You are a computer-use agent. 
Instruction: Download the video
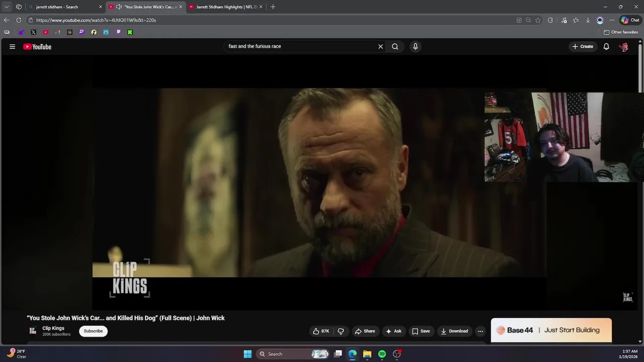click(454, 331)
